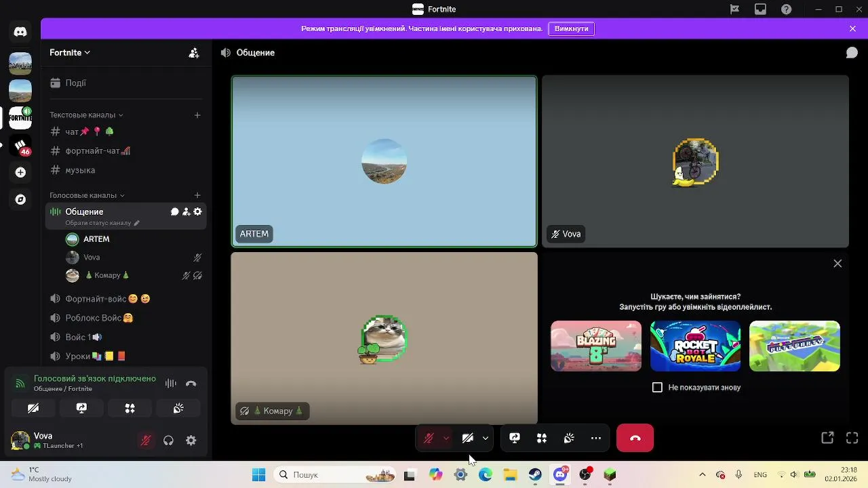Join the Фортнайт-войс voice channel
The image size is (868, 488).
click(126, 298)
